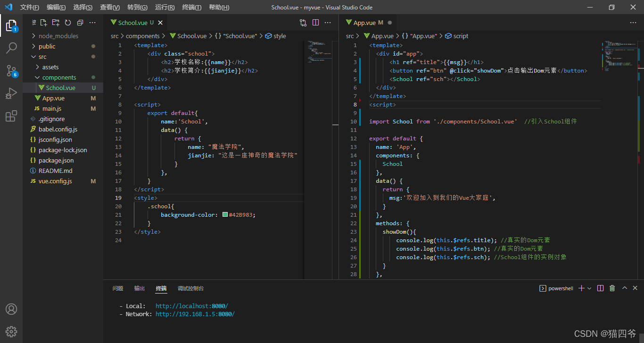Viewport: 644px width, 343px height.
Task: Click components breadcrumb in School.vue path
Action: [143, 36]
